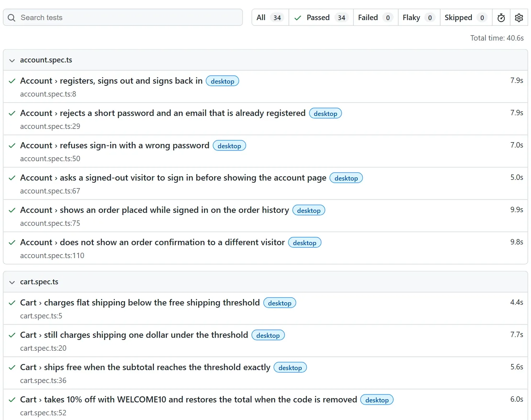
Task: Show All 34 tests filter
Action: [x=270, y=18]
